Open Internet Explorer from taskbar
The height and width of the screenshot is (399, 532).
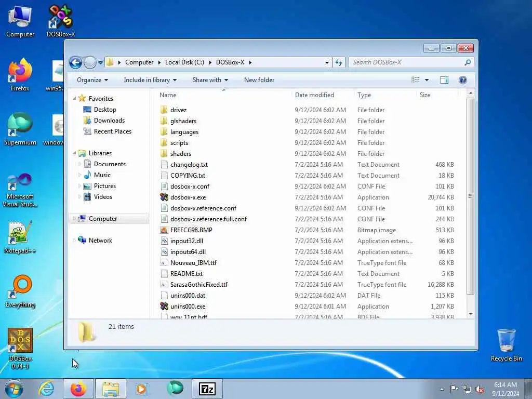tap(46, 389)
